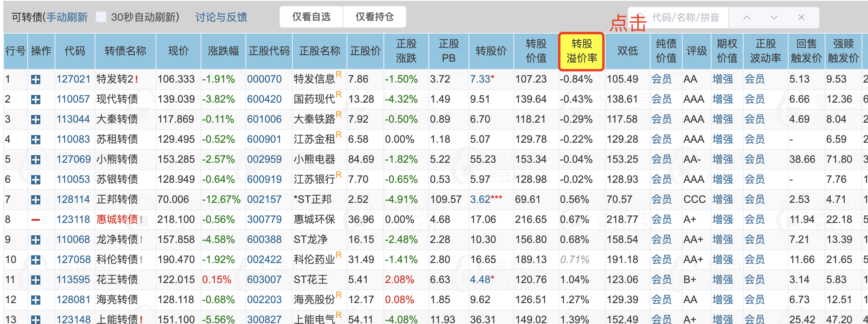Select B+ rating in 花王转债 row
Image resolution: width=868 pixels, height=324 pixels.
(x=690, y=279)
